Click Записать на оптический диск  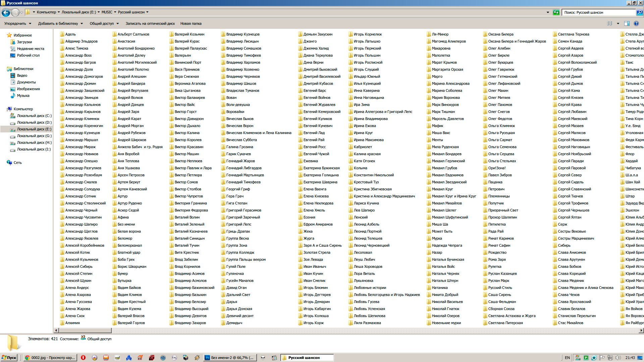click(150, 23)
